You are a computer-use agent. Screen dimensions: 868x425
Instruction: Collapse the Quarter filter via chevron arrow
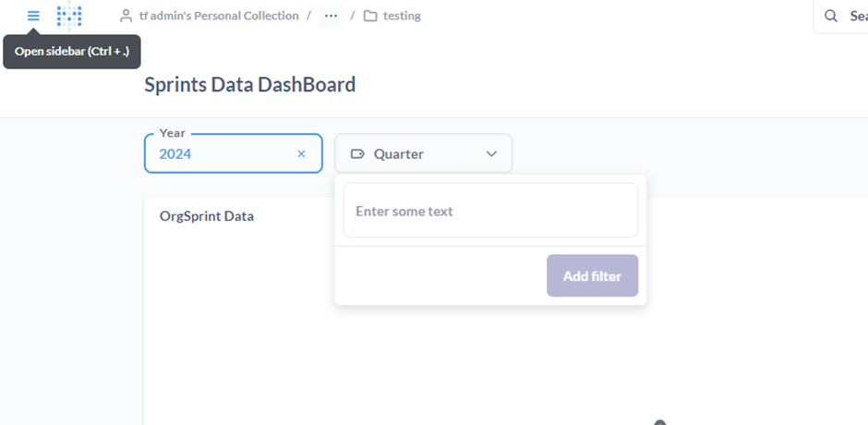tap(491, 154)
